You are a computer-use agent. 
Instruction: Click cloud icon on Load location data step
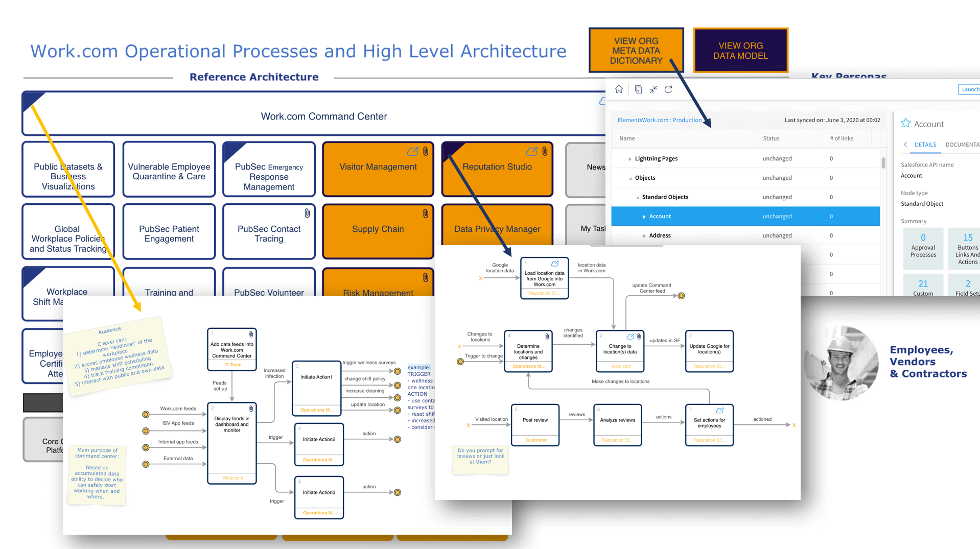pyautogui.click(x=555, y=264)
